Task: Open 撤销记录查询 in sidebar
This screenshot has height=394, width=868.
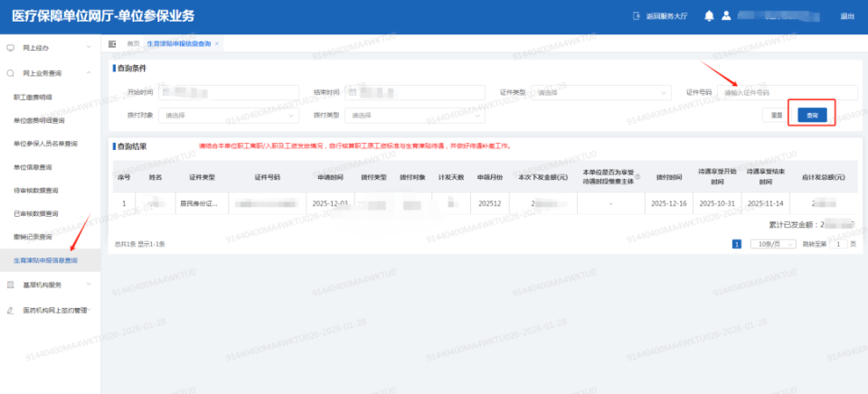Action: point(33,237)
